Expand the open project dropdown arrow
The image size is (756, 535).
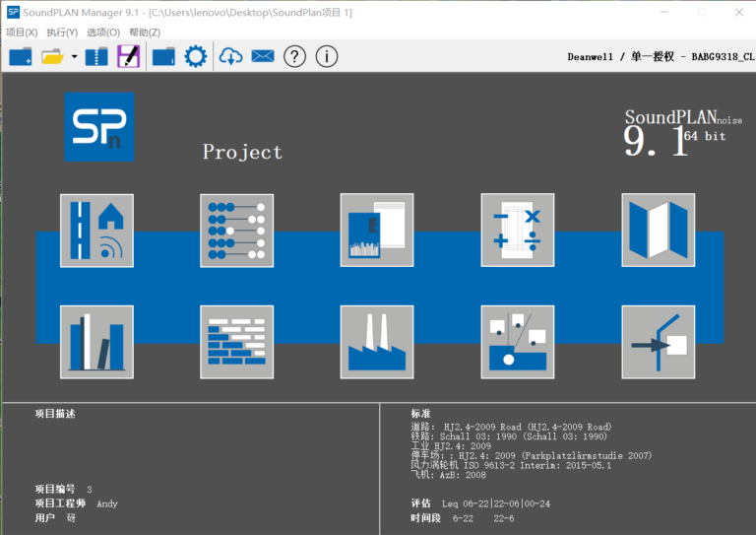(x=74, y=56)
